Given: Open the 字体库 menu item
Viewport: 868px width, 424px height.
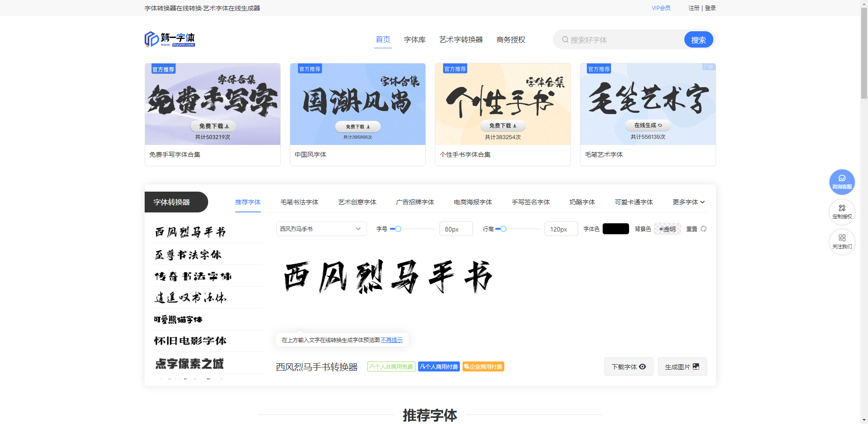Looking at the screenshot, I should [x=414, y=39].
